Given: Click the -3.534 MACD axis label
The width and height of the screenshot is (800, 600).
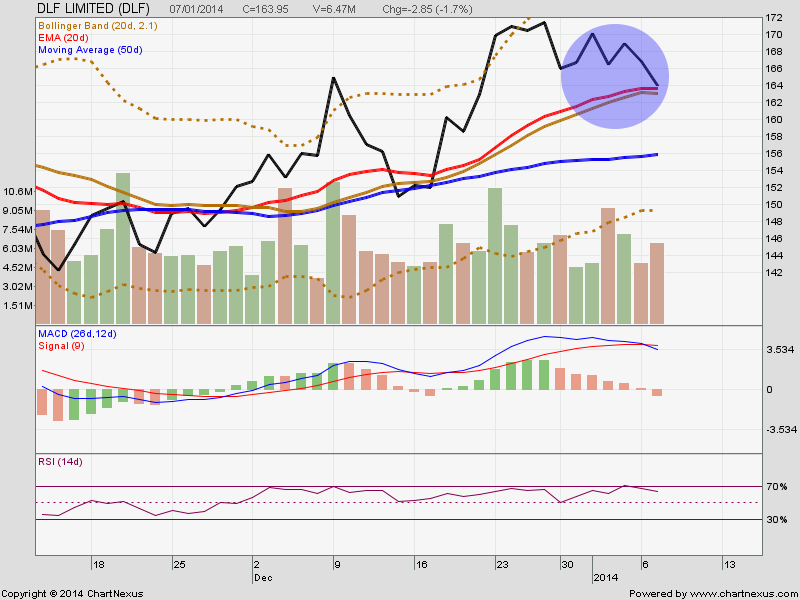Looking at the screenshot, I should pos(781,430).
